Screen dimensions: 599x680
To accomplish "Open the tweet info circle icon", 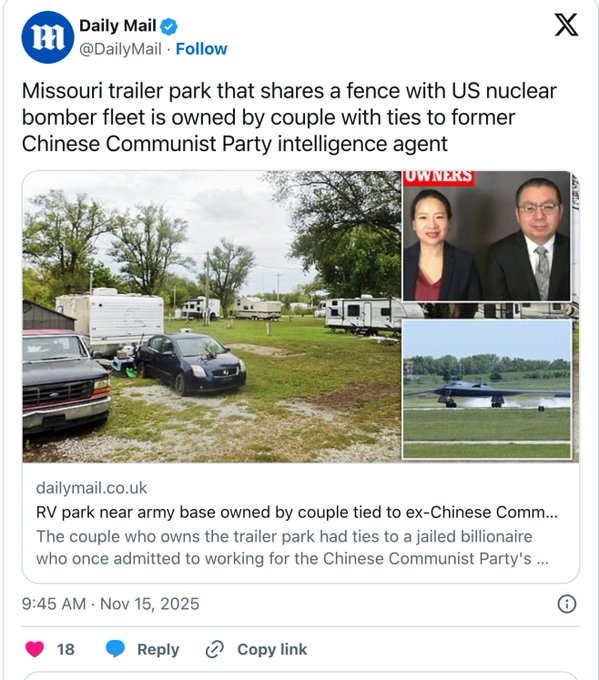I will tap(567, 604).
